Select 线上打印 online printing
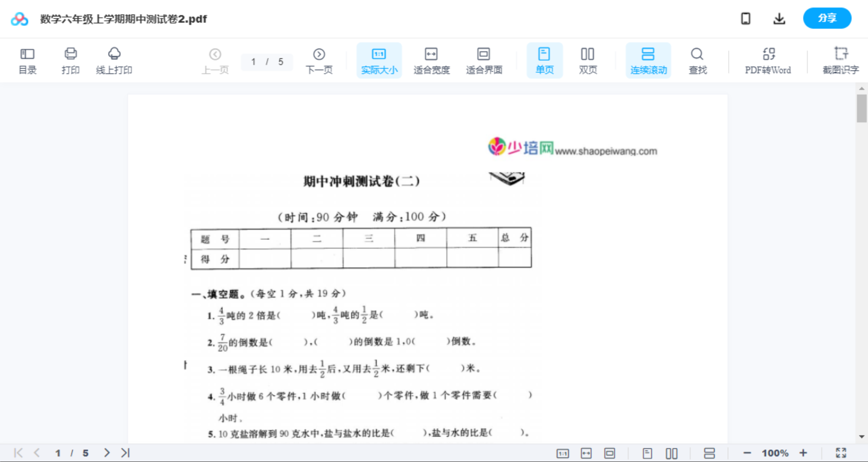The width and height of the screenshot is (868, 462). 114,60
